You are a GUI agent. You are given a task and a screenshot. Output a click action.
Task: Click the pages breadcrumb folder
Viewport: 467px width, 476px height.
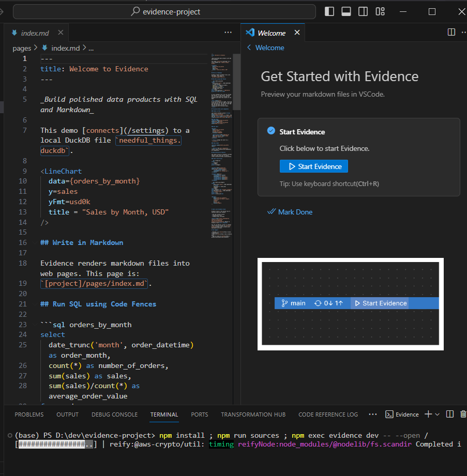[x=22, y=48]
